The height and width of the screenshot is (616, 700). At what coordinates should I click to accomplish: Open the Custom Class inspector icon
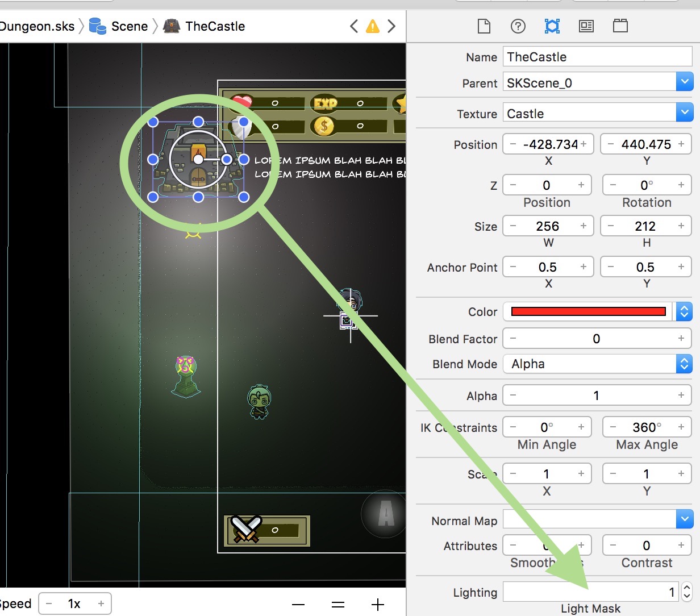[586, 26]
